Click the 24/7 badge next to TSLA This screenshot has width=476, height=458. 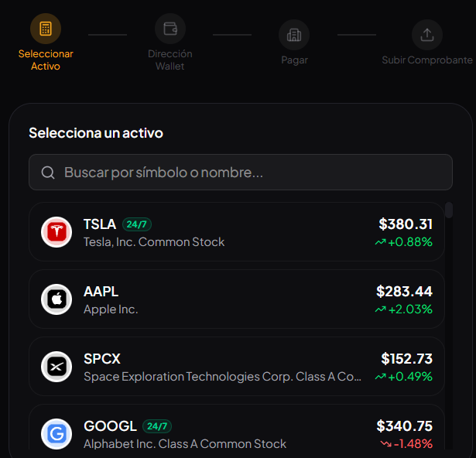point(136,224)
